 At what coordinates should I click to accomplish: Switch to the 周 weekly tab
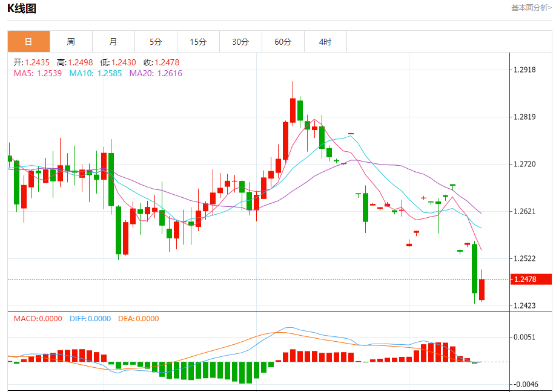(x=71, y=42)
